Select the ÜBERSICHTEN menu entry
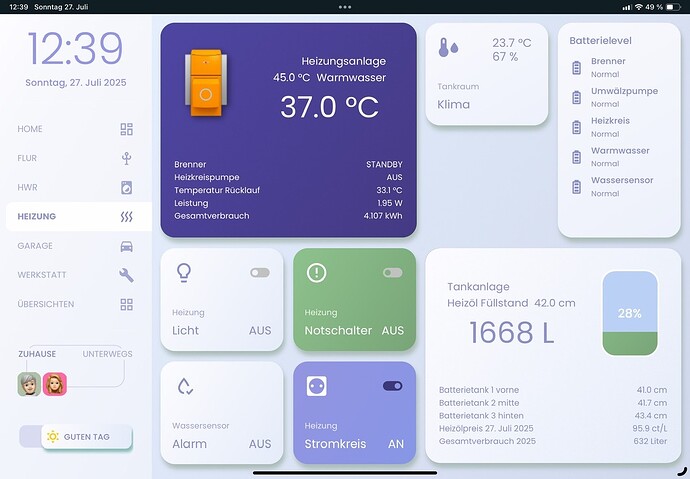The image size is (690, 479). tap(75, 304)
